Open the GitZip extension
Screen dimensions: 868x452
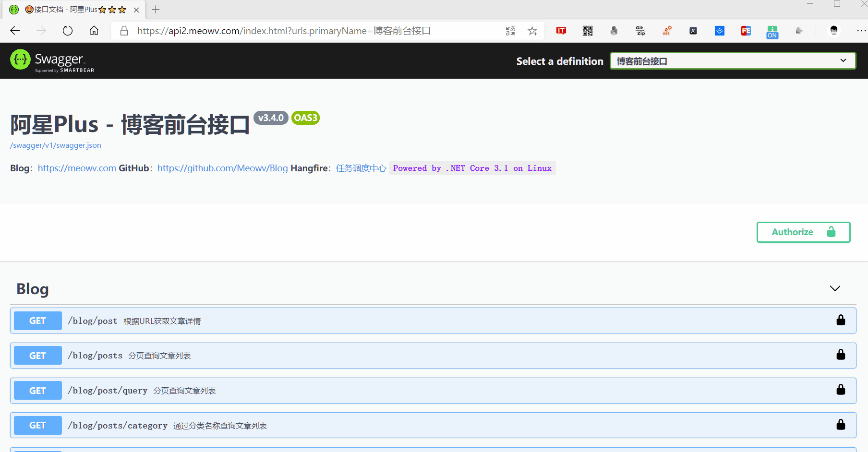640,31
